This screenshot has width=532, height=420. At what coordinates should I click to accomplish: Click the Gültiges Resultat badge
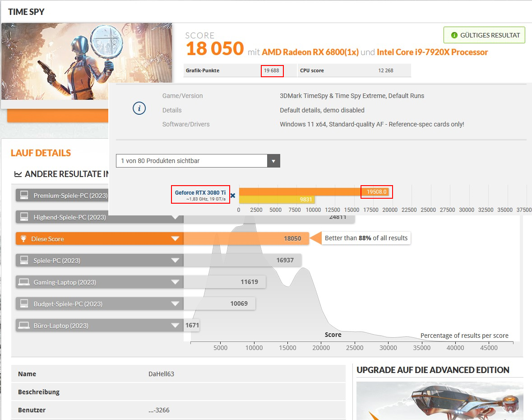coord(484,35)
